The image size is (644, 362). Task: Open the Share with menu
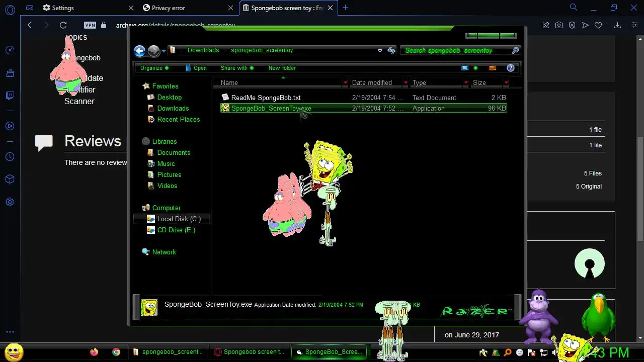click(x=237, y=68)
